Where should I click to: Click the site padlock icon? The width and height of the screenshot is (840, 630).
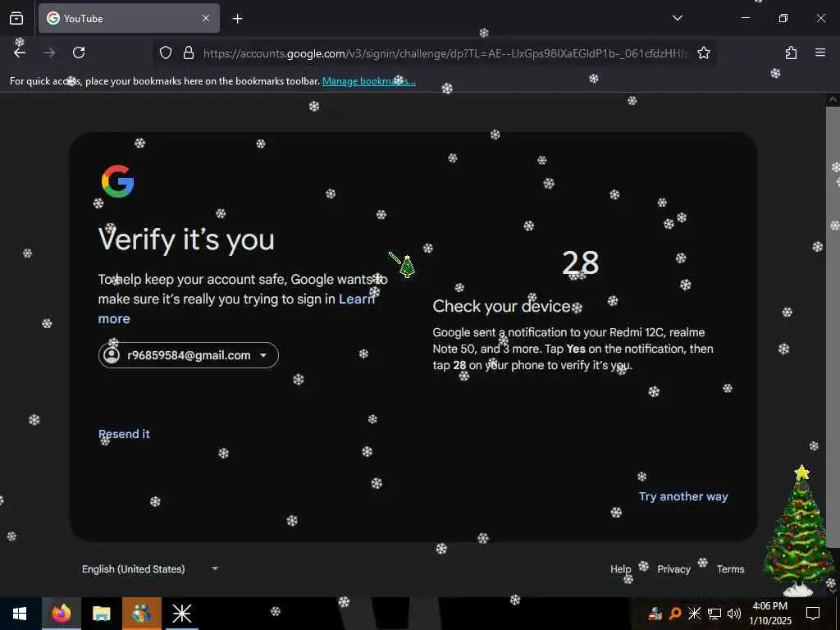click(x=188, y=52)
